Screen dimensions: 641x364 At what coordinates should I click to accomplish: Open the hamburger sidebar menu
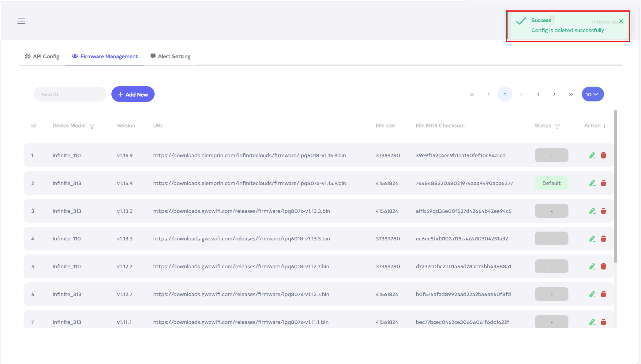[x=21, y=21]
